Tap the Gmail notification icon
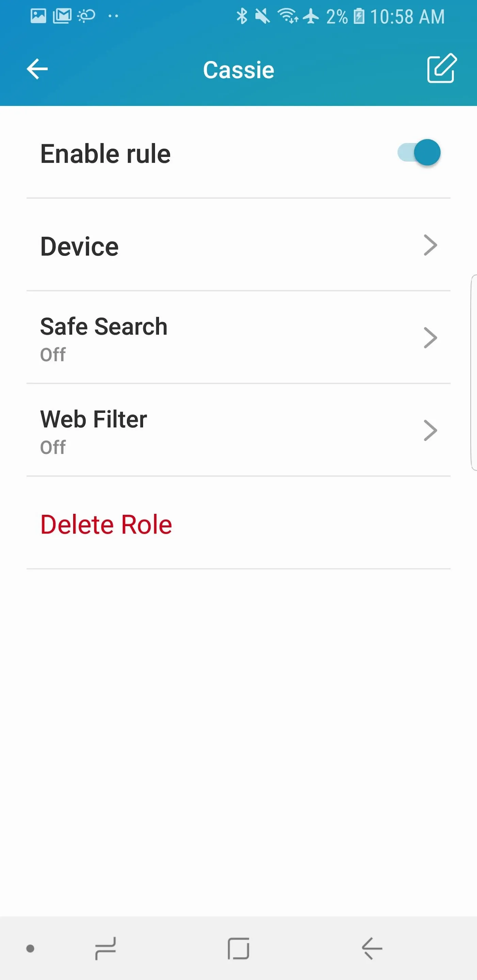The image size is (477, 980). tap(62, 16)
